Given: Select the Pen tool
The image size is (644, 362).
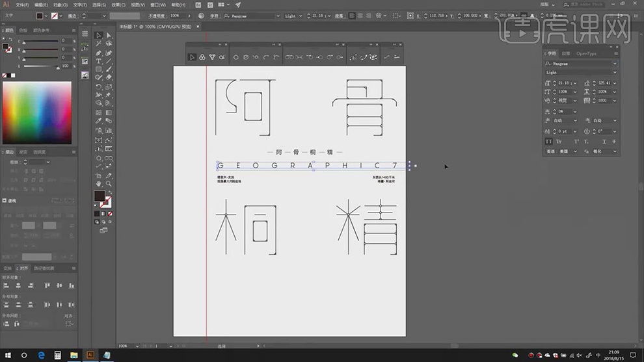Looking at the screenshot, I should point(99,53).
